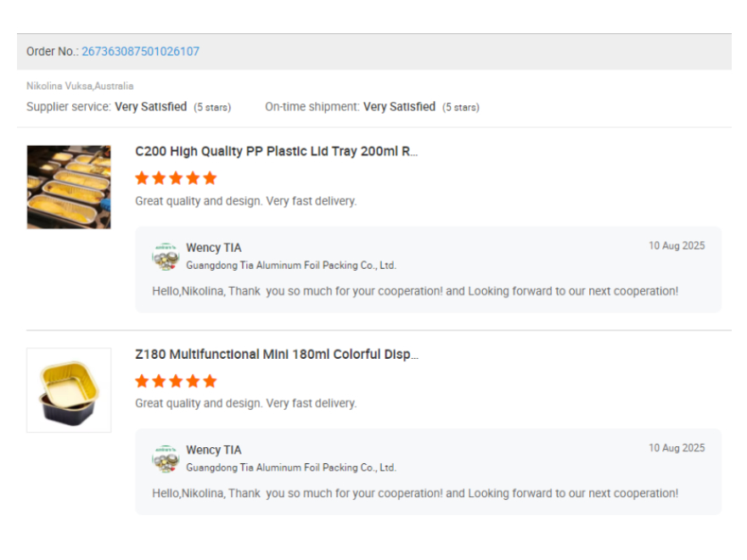
Task: Click Z180 Multifunctional Mini 180ml title
Action: click(277, 355)
